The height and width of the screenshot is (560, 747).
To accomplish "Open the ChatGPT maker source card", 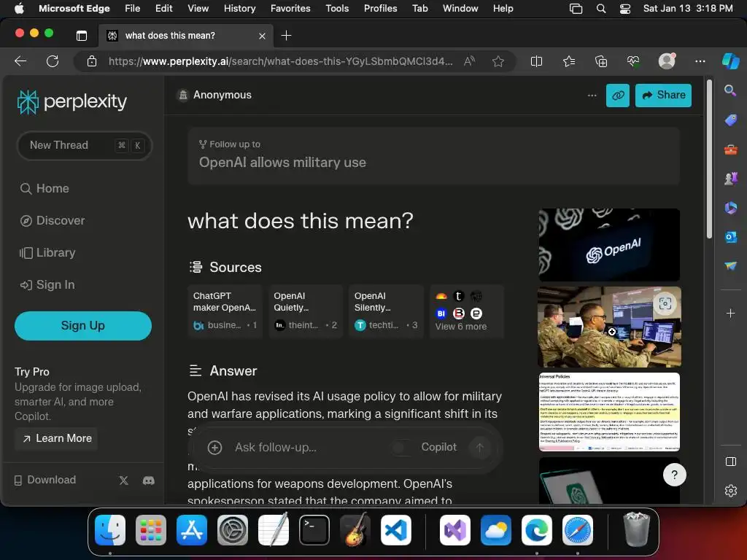I will [x=225, y=312].
